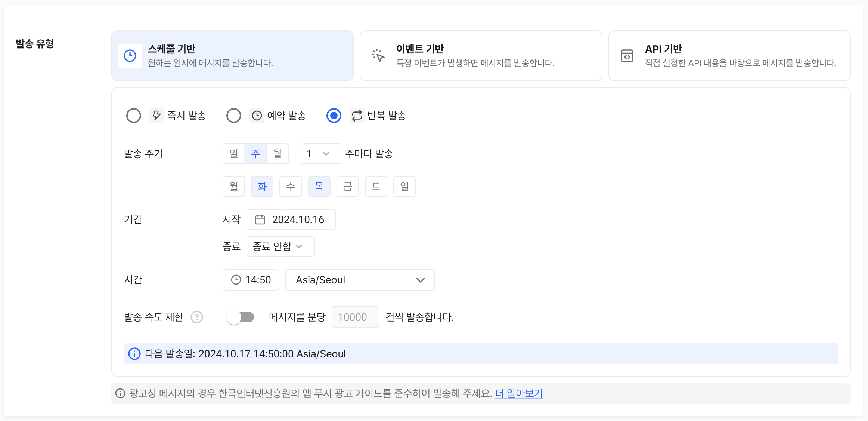868x421 pixels.
Task: Open the 종료 안함 end date dropdown
Action: click(x=281, y=246)
